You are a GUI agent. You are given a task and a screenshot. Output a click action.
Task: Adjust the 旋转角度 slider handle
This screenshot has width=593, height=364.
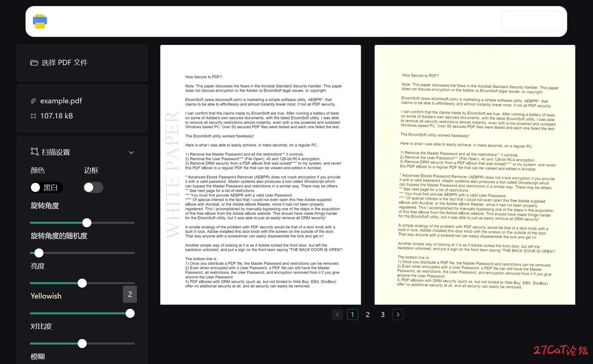[x=87, y=223]
